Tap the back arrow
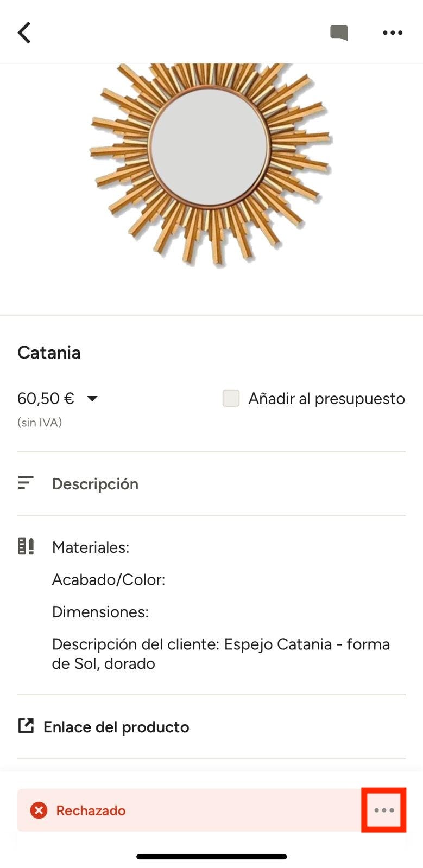This screenshot has width=423, height=868. [x=24, y=33]
